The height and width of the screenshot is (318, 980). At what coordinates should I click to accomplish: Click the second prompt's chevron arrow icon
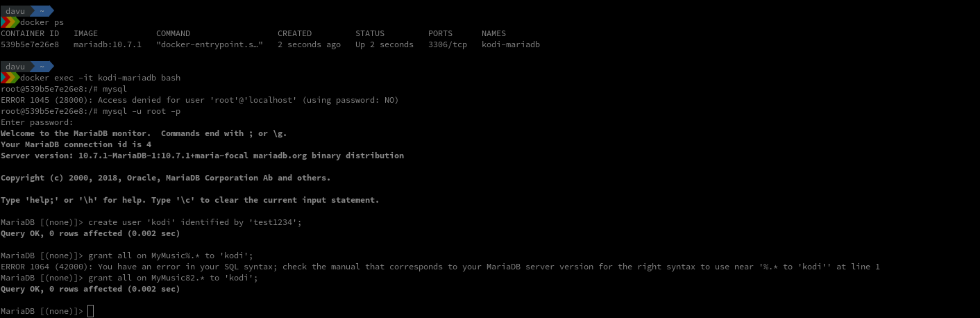[x=10, y=78]
